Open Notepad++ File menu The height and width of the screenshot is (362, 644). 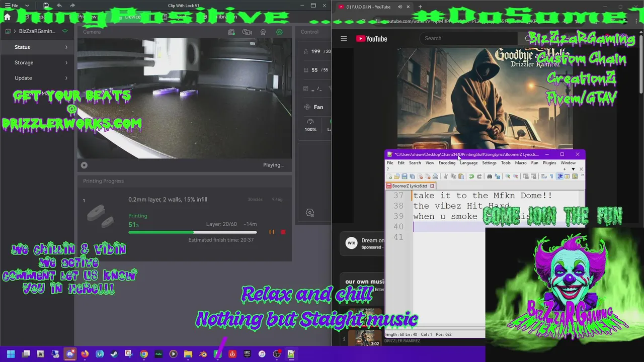point(390,163)
